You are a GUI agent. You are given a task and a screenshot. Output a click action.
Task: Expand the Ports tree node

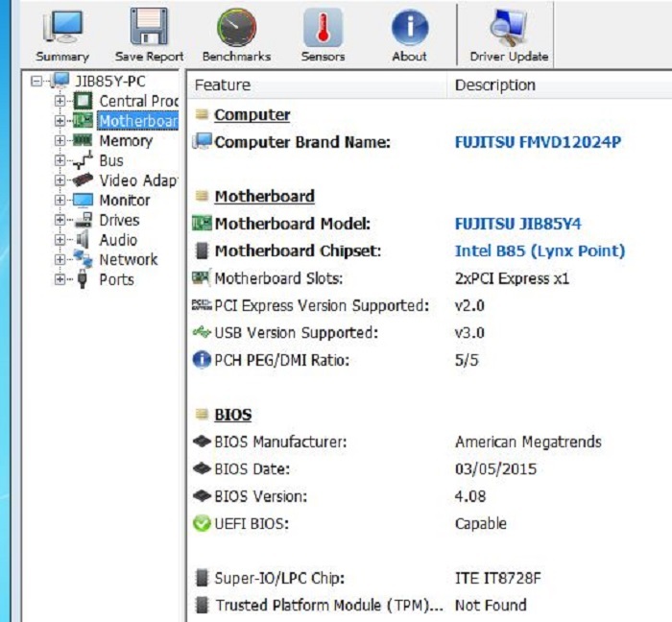[x=60, y=279]
